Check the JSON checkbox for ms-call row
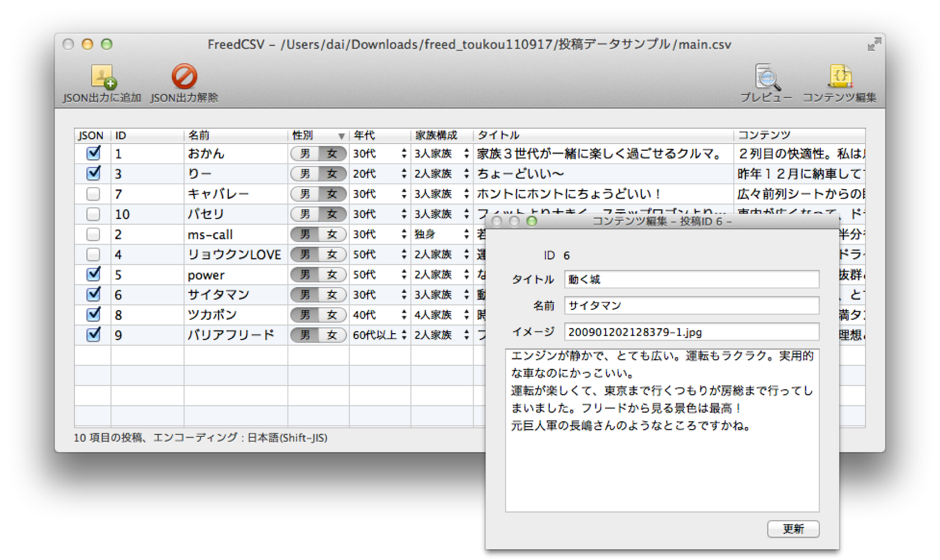The width and height of the screenshot is (940, 560). (93, 234)
